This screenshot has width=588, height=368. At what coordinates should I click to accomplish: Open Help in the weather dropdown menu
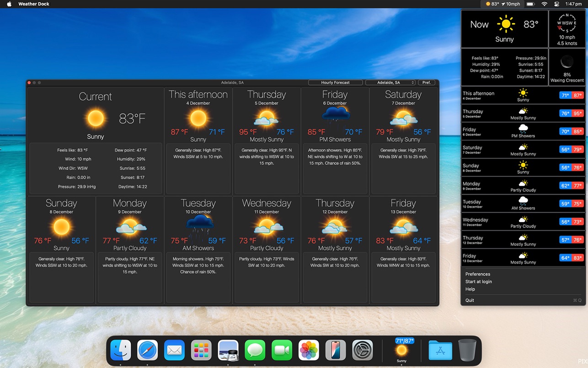click(x=470, y=289)
